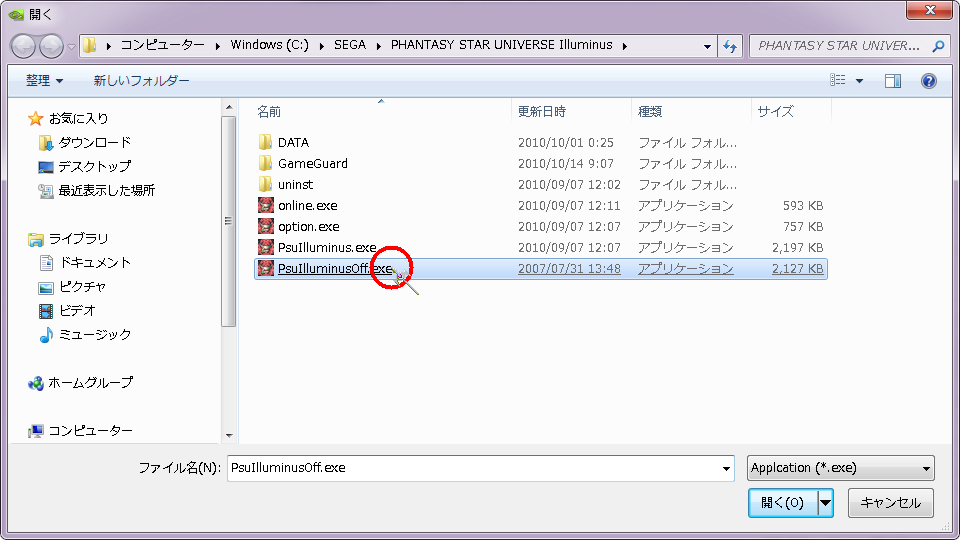Screen dimensions: 960x540
Task: Close the 開く dialog window
Action: point(929,10)
